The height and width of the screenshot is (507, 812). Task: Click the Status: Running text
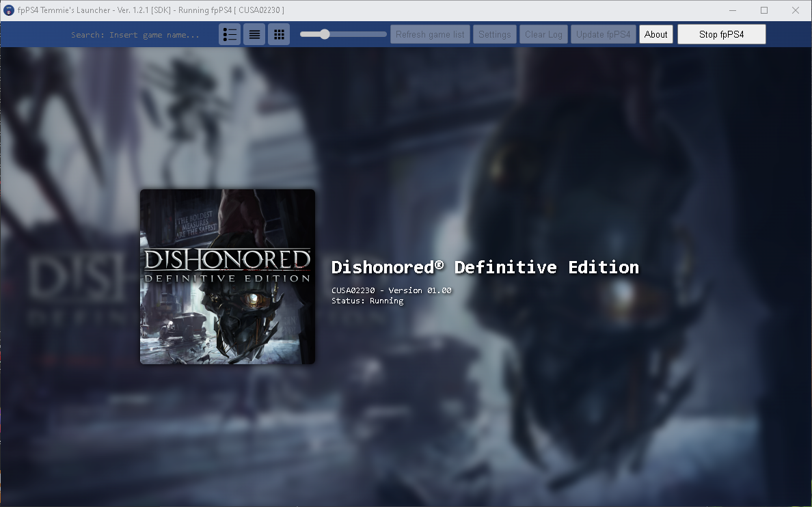(x=366, y=301)
